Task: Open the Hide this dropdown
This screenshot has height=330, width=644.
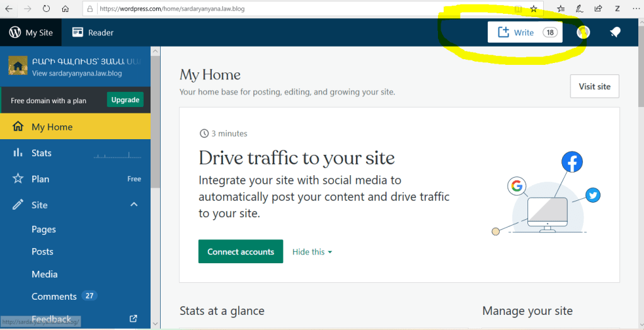Action: pos(312,252)
